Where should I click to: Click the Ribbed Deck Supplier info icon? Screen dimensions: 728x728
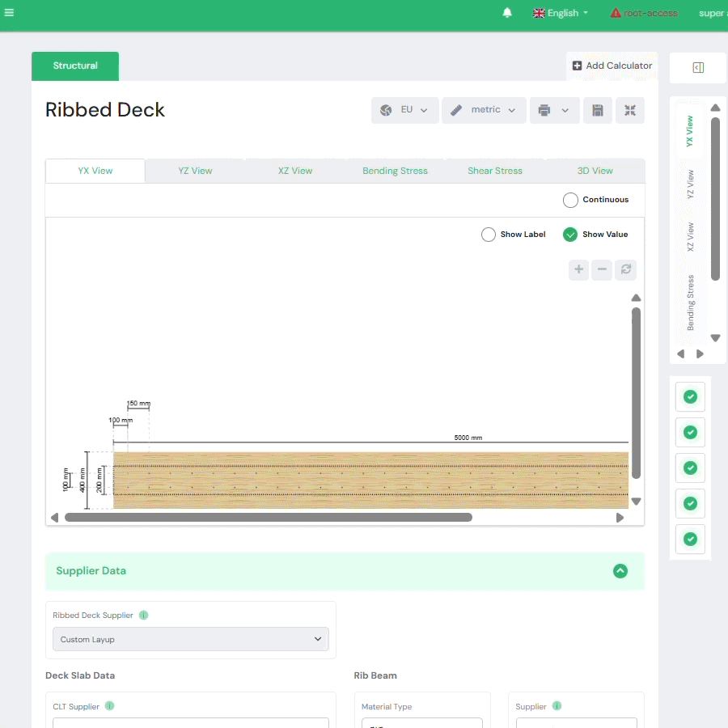[144, 615]
